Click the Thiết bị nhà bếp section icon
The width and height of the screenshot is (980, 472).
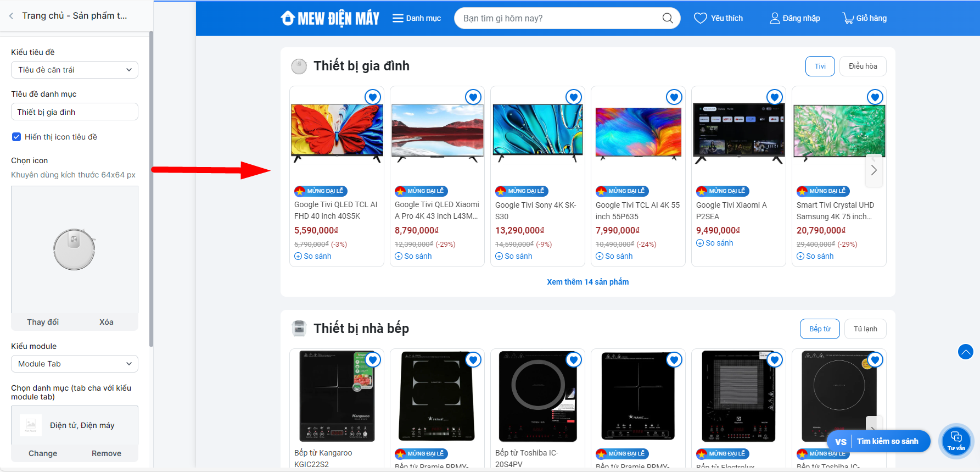[299, 329]
